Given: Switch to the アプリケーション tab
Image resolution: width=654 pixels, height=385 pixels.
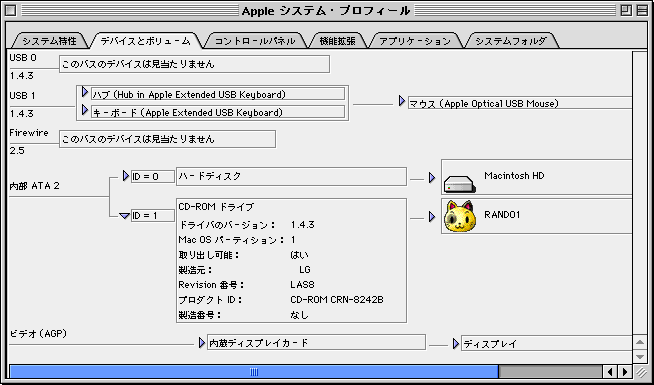Looking at the screenshot, I should coord(415,41).
